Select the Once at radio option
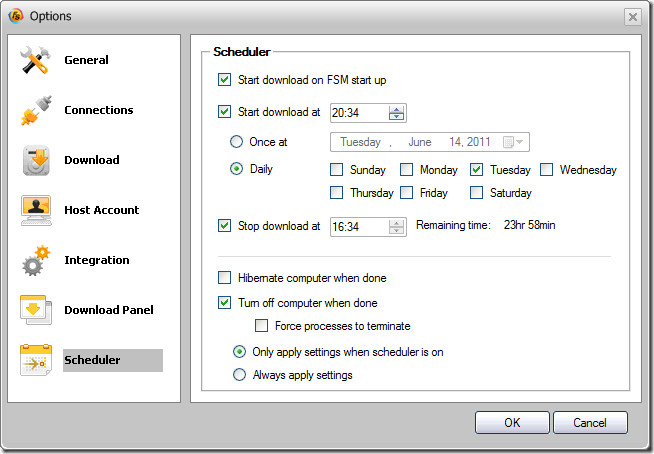This screenshot has width=654, height=454. 236,142
